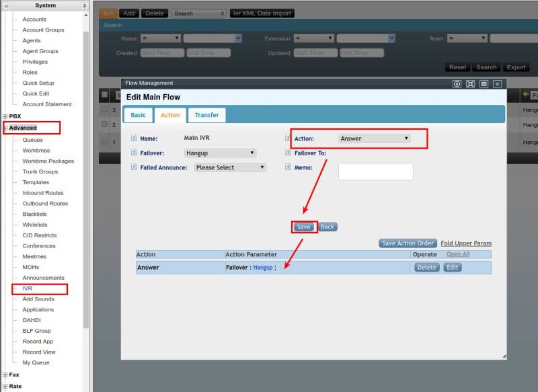Viewport: 538px width, 392px height.
Task: Switch to the Basic tab
Action: coord(138,115)
